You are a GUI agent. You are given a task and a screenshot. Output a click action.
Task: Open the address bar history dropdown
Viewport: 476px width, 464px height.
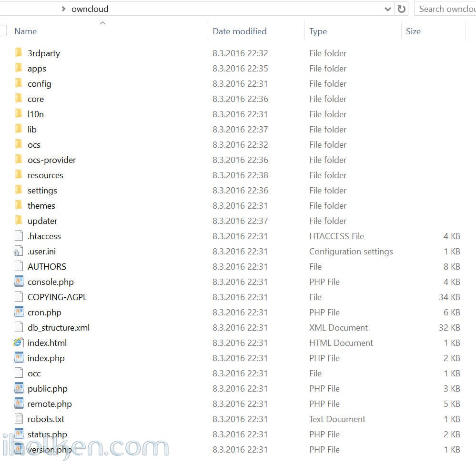(388, 9)
